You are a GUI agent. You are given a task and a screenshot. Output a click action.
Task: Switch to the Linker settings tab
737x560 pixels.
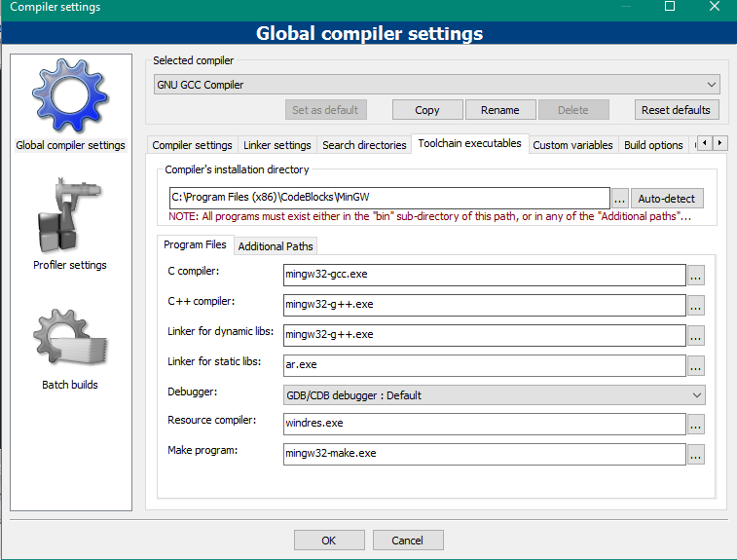(277, 145)
